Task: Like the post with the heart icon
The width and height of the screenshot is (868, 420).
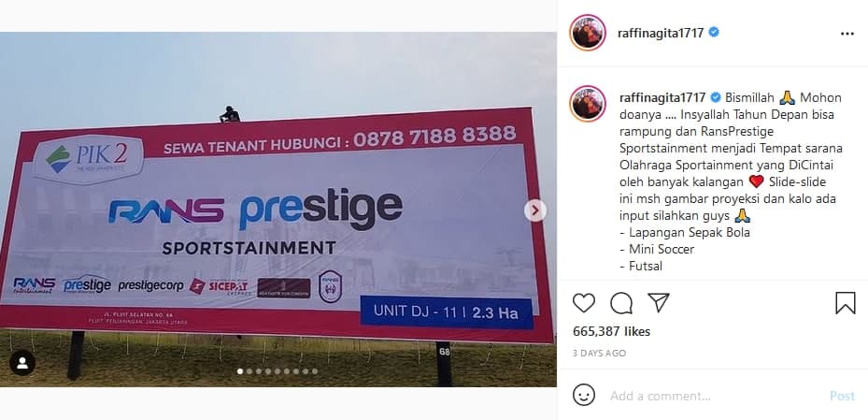Action: tap(583, 303)
